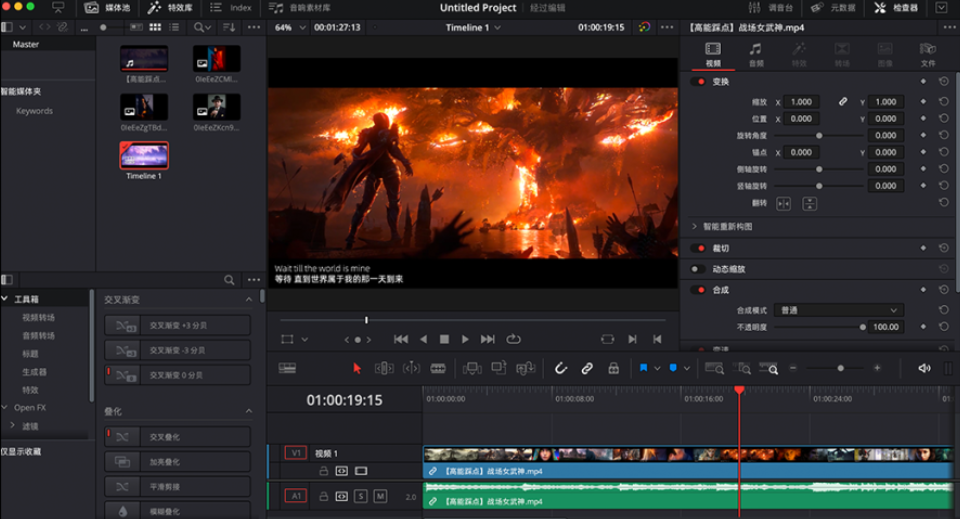
Task: Open the Effects Library tab
Action: point(170,7)
